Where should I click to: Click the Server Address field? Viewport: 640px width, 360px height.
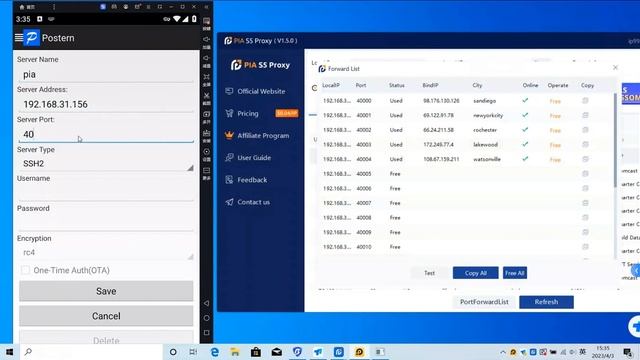point(106,104)
